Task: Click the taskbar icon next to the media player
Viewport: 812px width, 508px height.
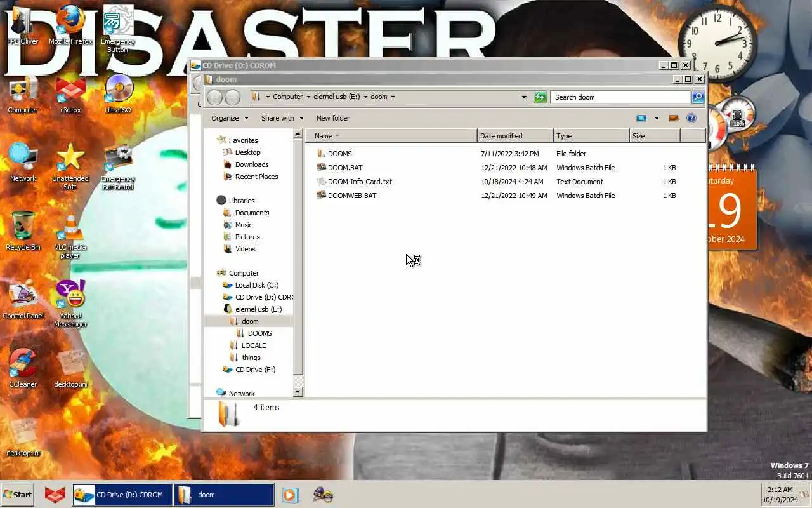Action: click(x=323, y=495)
